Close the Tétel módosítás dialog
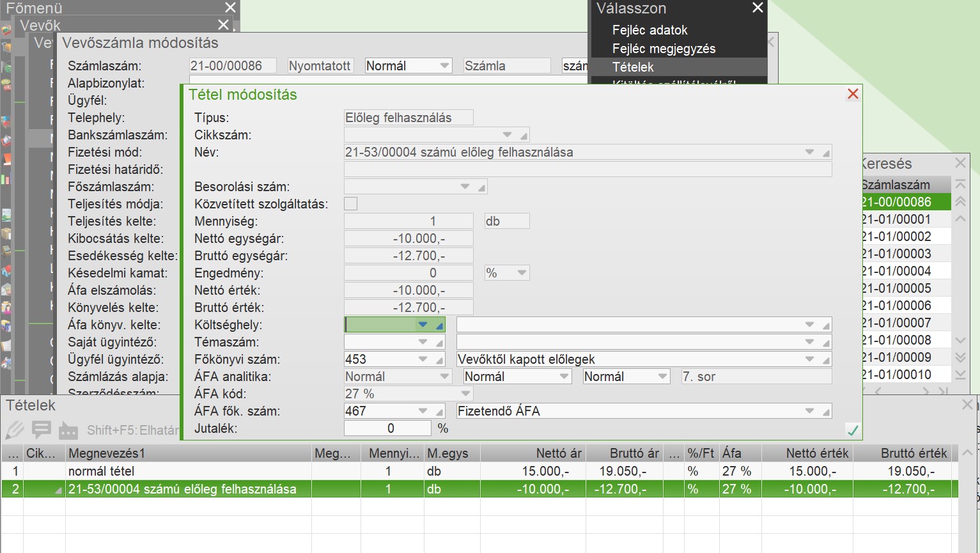 pos(853,95)
